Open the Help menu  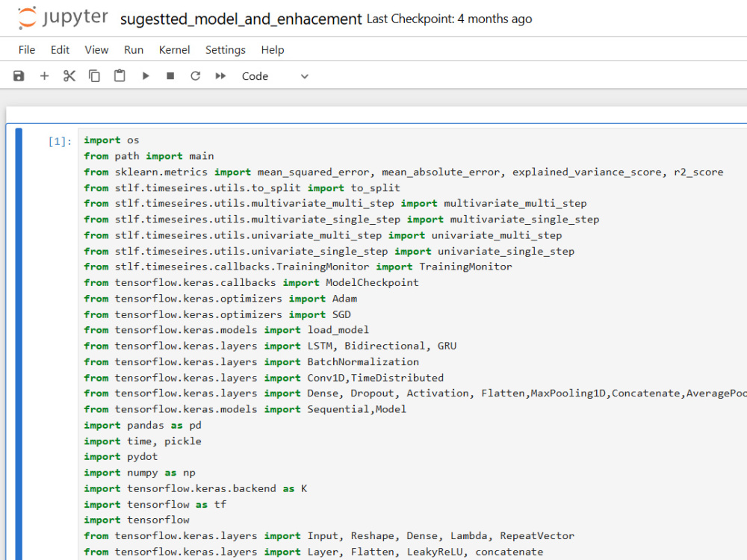[x=273, y=50]
